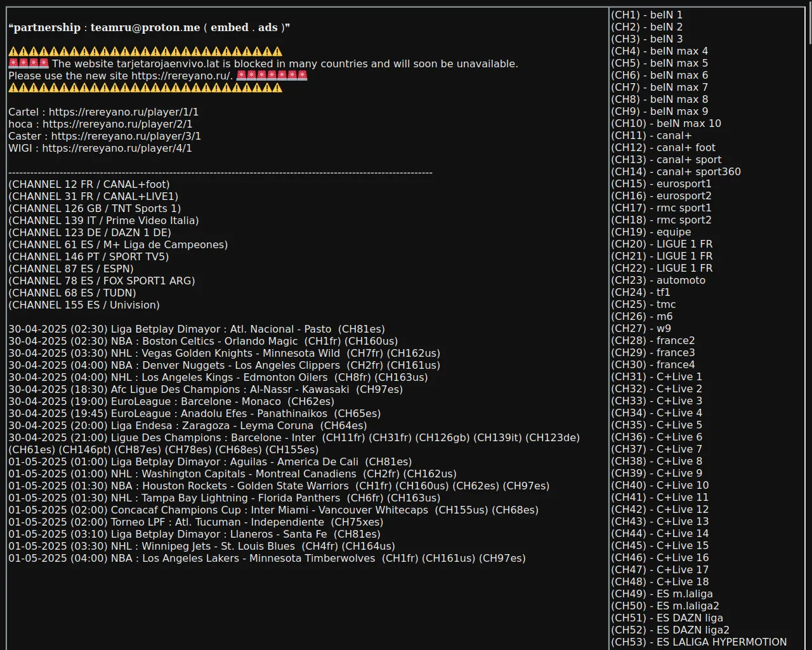Choose CH19 equipe channel
This screenshot has width=812, height=650.
(651, 232)
